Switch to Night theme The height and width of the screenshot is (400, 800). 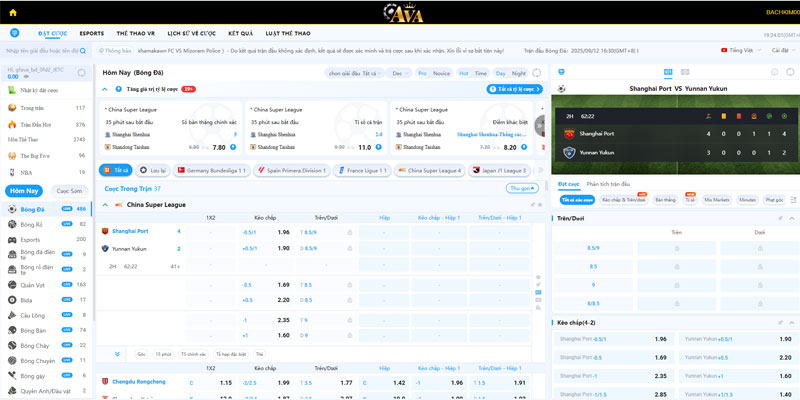518,73
